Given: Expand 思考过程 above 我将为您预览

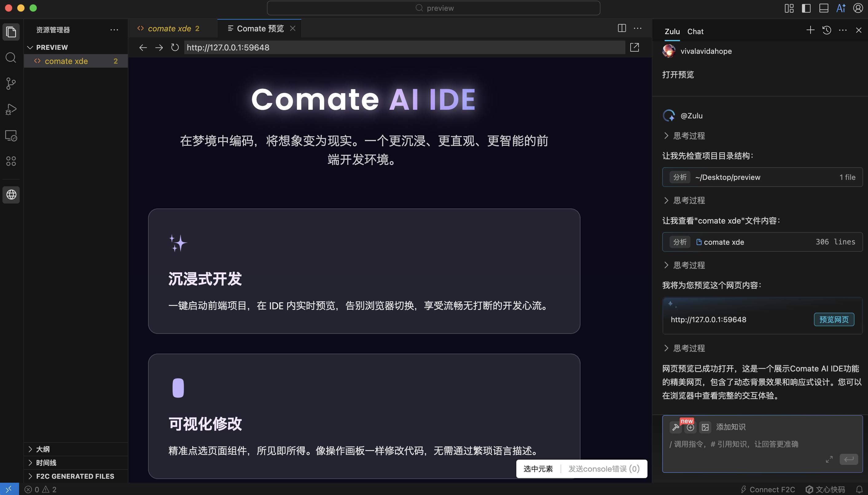Looking at the screenshot, I should tap(684, 265).
